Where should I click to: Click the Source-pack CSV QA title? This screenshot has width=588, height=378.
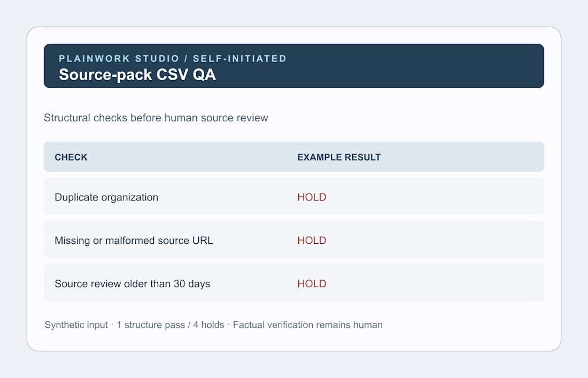(x=137, y=75)
